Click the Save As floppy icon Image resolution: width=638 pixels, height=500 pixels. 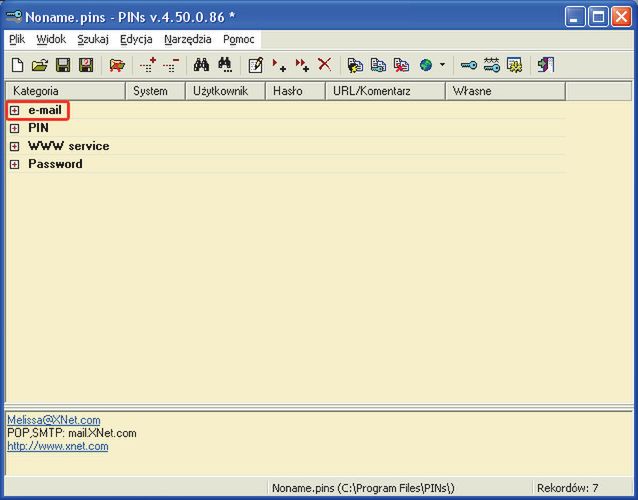[86, 65]
